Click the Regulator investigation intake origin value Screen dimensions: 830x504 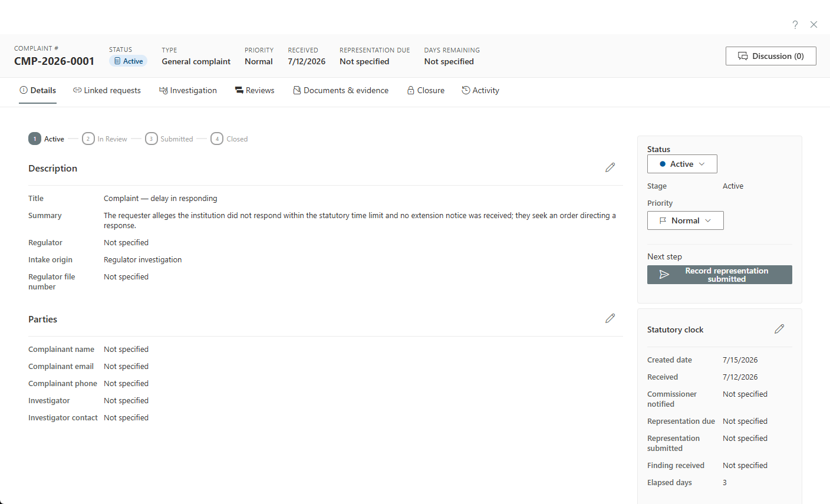[x=143, y=259]
